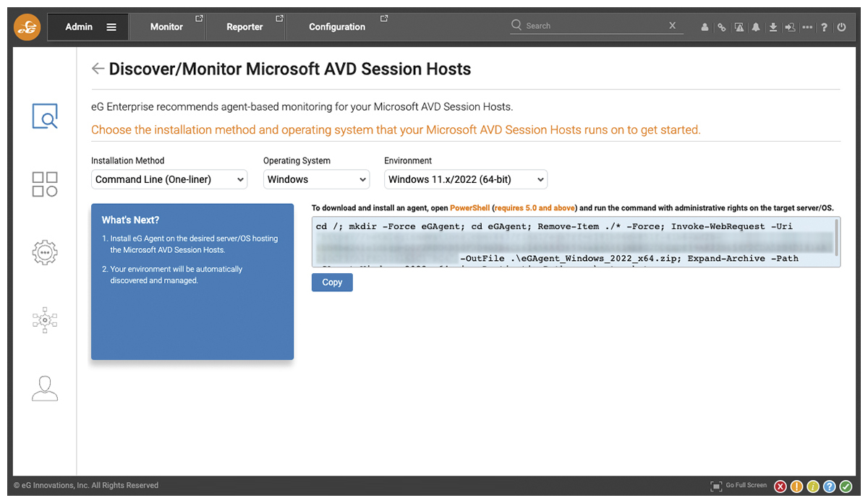Click the eG Innovations copyright text
Image resolution: width=868 pixels, height=503 pixels.
point(86,486)
